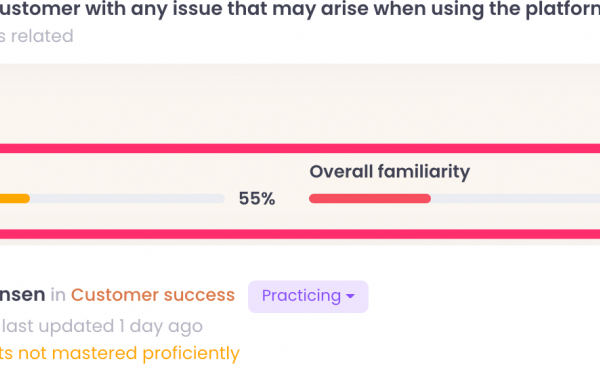Click the empty beige area above the progress bars
This screenshot has height=374, width=600.
coord(300,103)
